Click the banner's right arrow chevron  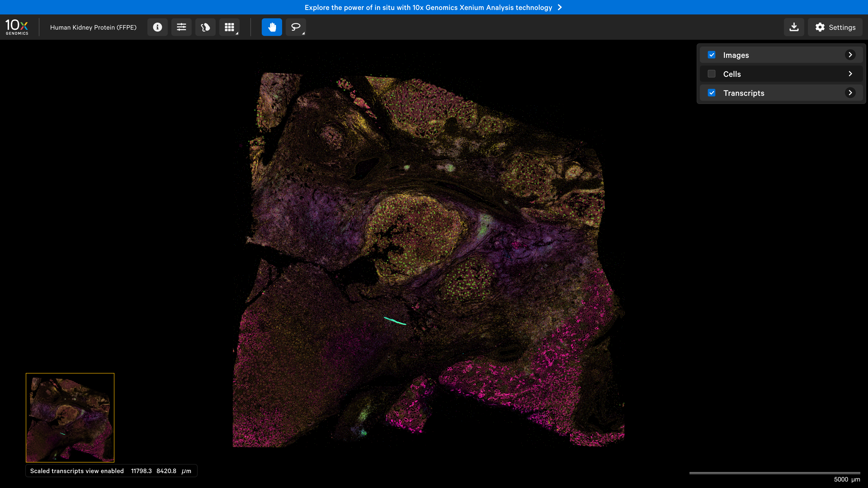(x=560, y=7)
